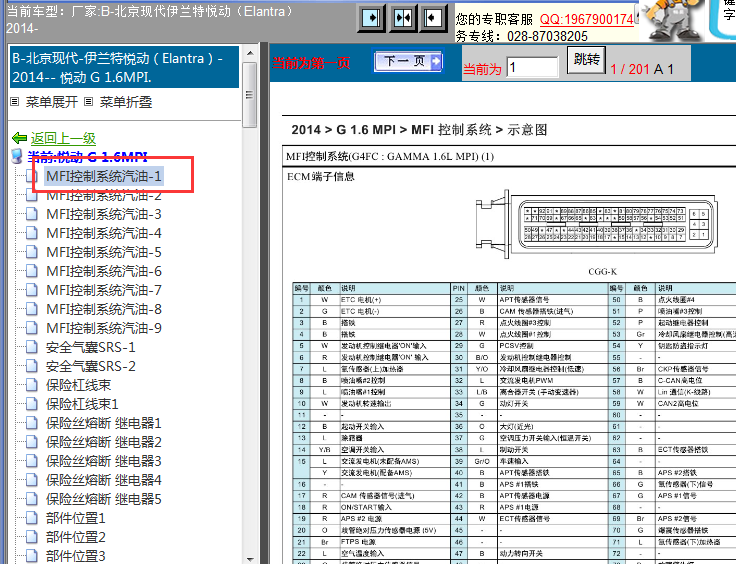Click page icon beside 保险杠线束

click(32, 385)
